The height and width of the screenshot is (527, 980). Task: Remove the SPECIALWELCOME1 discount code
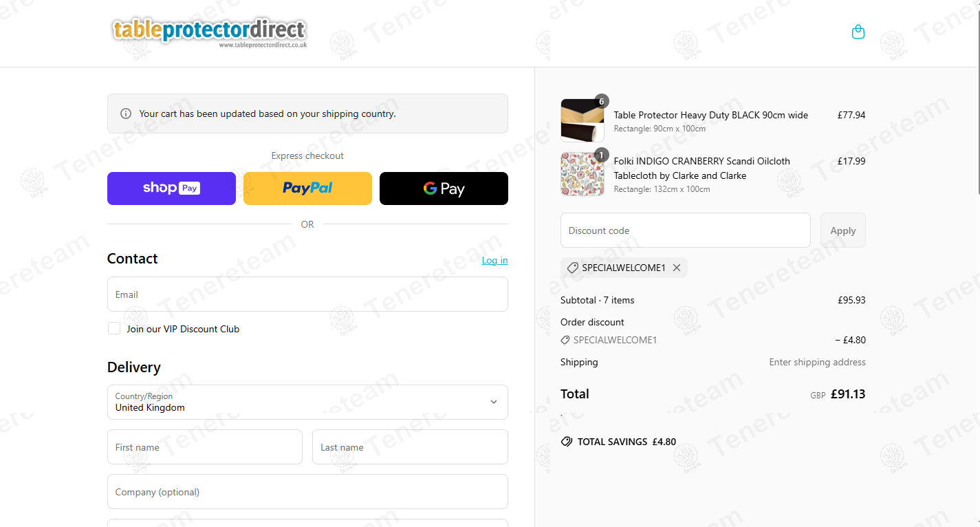click(x=677, y=268)
